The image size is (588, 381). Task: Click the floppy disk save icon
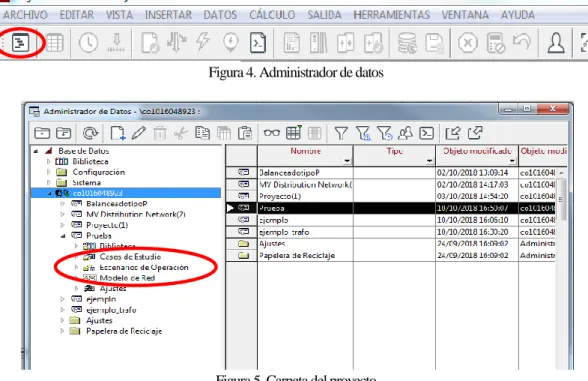(434, 43)
